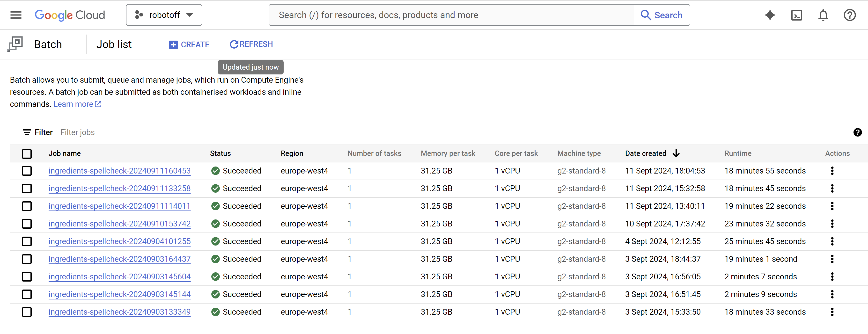
Task: Open the Learn more documentation link
Action: 74,104
